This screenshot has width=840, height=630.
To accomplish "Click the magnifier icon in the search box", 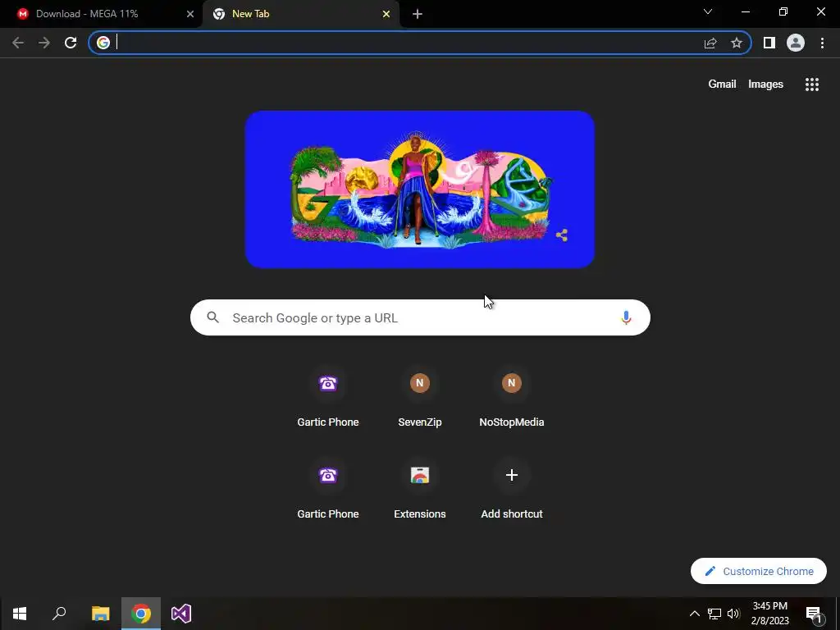I will click(213, 317).
